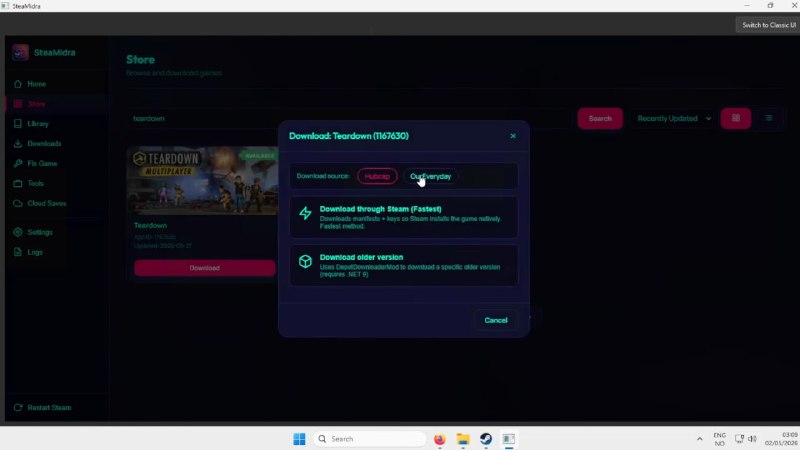800x450 pixels.
Task: Click the Logs document icon
Action: pos(18,252)
